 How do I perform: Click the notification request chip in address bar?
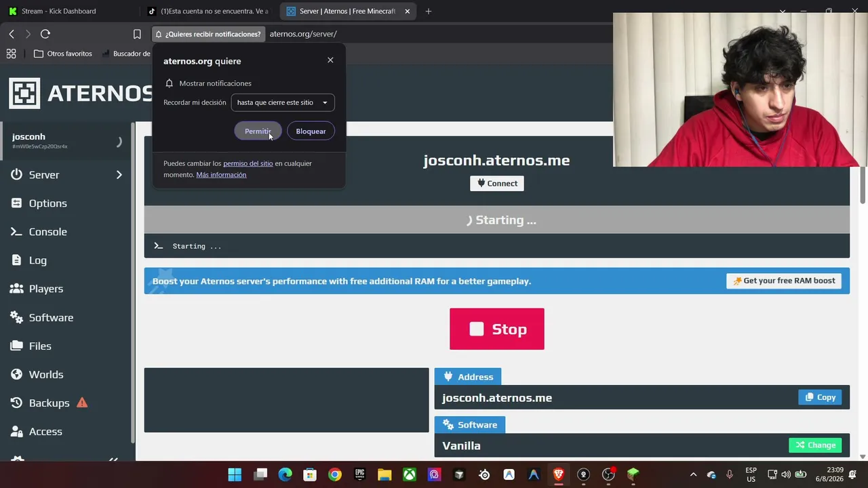(208, 34)
